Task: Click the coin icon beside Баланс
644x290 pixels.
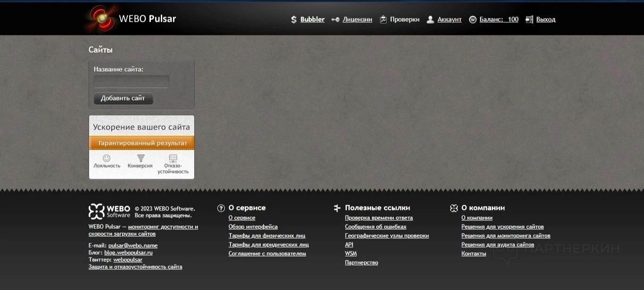Action: tap(472, 19)
